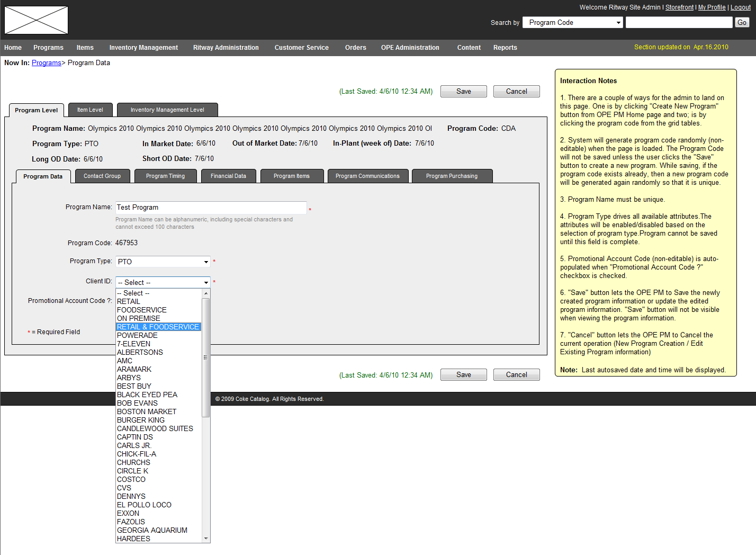Open the Reports menu item
The height and width of the screenshot is (555, 756).
click(x=505, y=47)
